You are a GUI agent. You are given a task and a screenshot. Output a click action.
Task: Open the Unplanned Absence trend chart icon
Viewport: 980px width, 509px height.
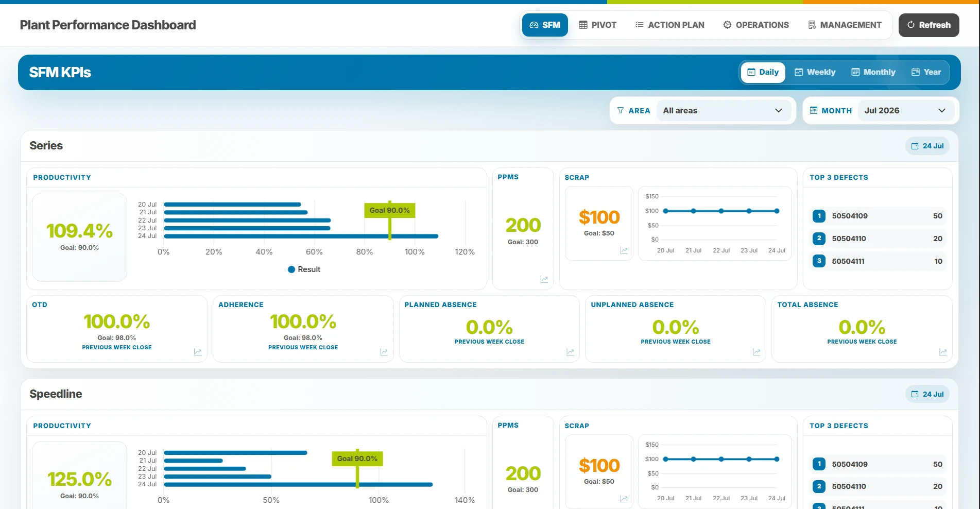[x=757, y=352]
